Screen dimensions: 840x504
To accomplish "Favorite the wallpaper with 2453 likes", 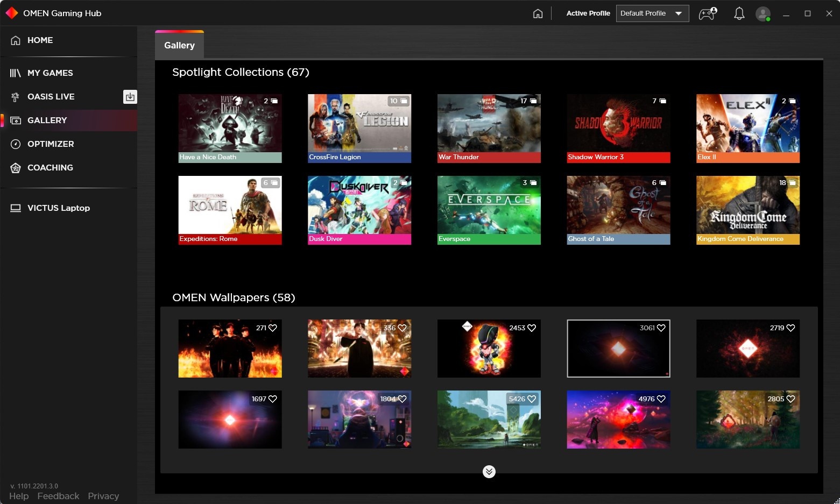I will click(x=532, y=328).
